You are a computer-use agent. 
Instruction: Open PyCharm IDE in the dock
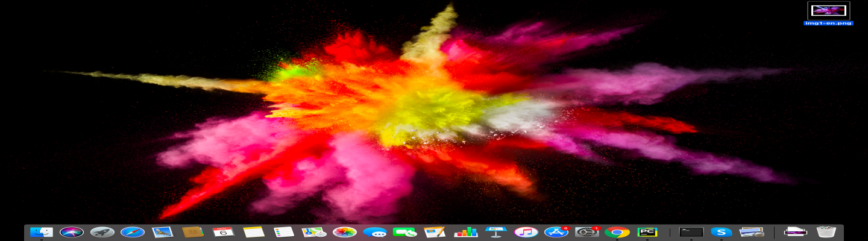pyautogui.click(x=647, y=232)
